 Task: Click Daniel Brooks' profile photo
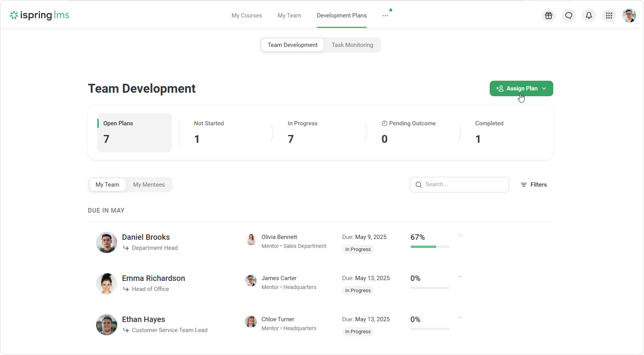point(106,242)
